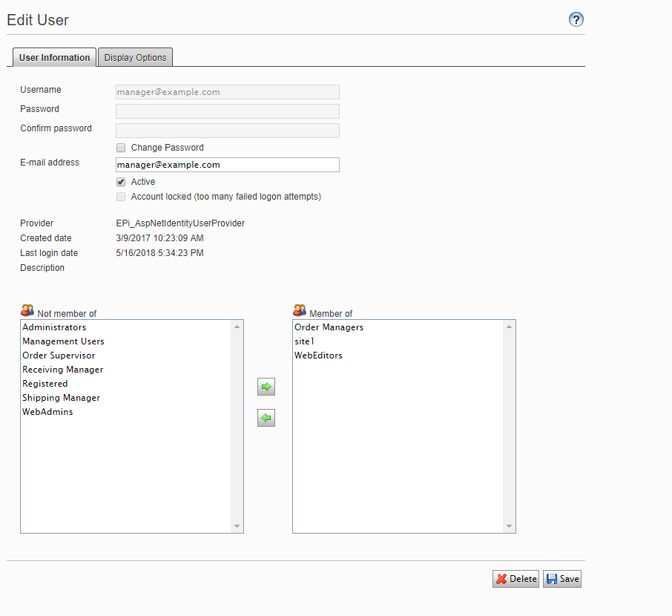Open the help question mark icon
This screenshot has height=616, width=672.
click(x=576, y=19)
